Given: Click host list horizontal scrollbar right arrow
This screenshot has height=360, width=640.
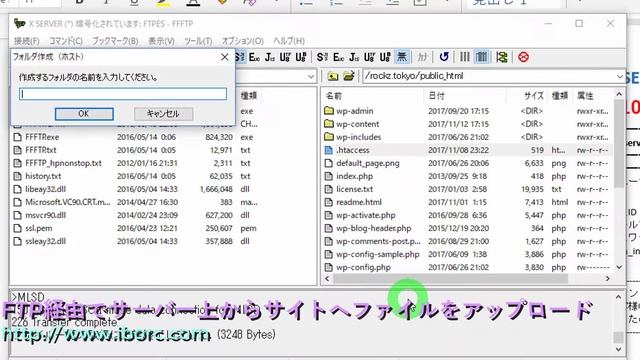Looking at the screenshot, I should [608, 278].
